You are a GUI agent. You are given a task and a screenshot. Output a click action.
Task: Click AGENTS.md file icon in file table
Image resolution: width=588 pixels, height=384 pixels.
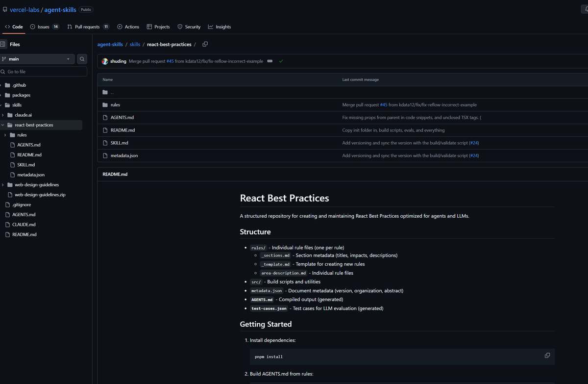105,118
